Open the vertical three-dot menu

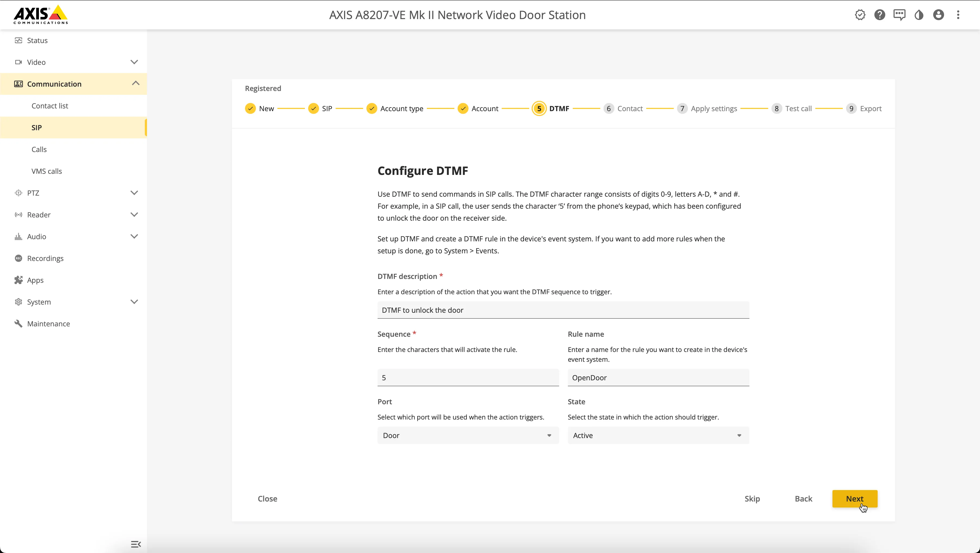click(958, 15)
